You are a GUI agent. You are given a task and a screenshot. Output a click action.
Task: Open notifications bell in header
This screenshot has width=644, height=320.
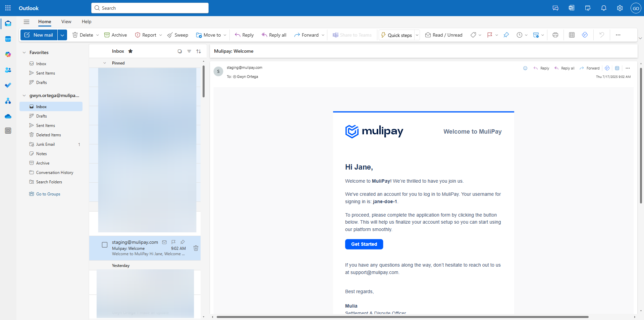coord(604,8)
